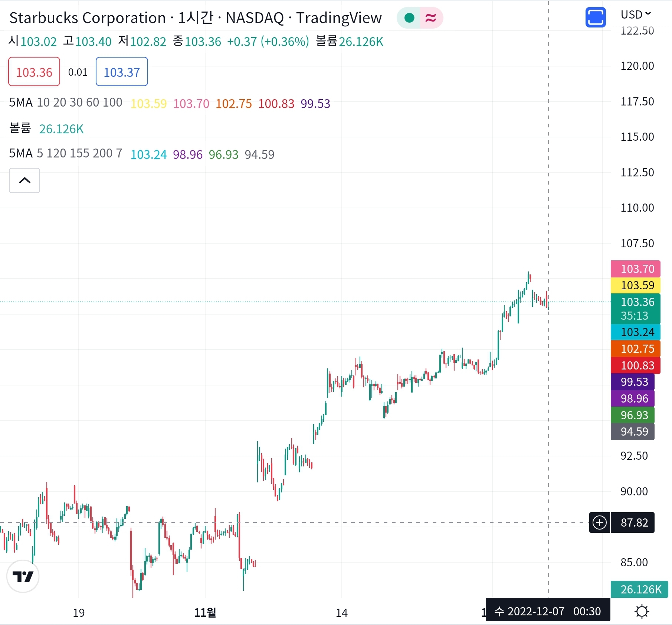Click dark purple 99.53 scale label
The height and width of the screenshot is (625, 672).
pyautogui.click(x=633, y=382)
